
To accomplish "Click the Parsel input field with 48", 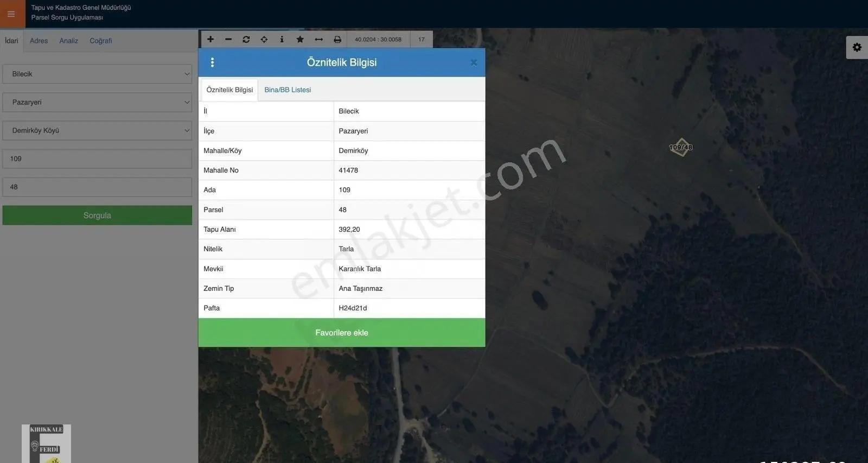I will pos(97,187).
